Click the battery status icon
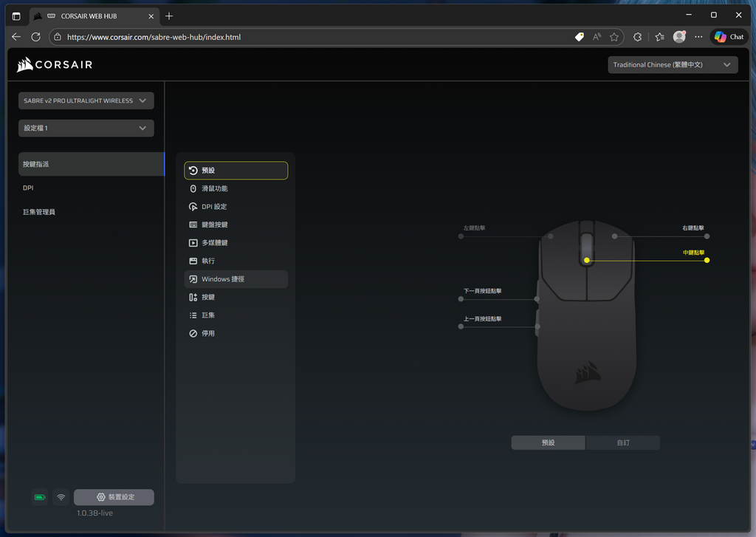Viewport: 756px width, 537px height. 40,497
